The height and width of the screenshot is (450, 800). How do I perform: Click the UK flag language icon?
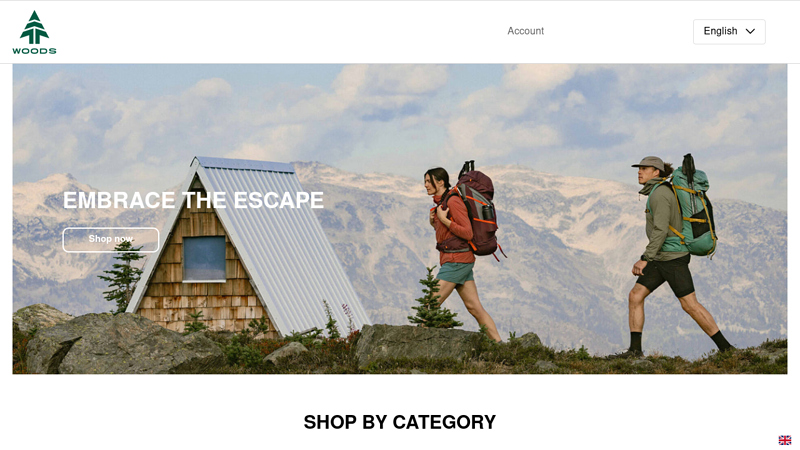coord(785,440)
